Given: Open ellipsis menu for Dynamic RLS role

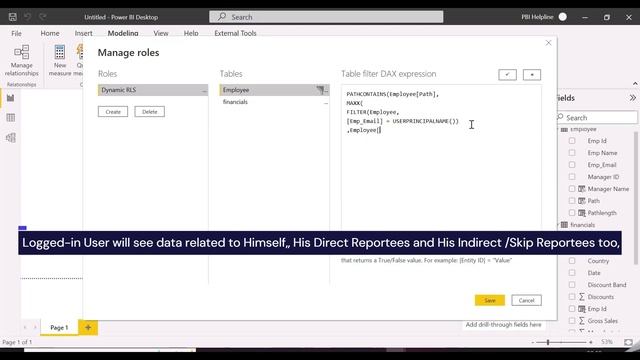Looking at the screenshot, I should coord(204,90).
